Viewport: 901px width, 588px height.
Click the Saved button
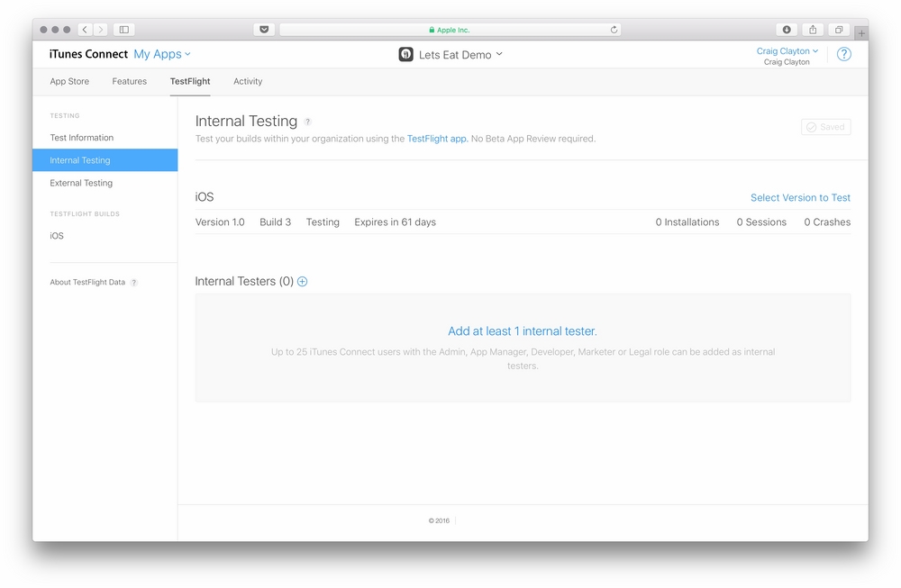click(x=825, y=127)
